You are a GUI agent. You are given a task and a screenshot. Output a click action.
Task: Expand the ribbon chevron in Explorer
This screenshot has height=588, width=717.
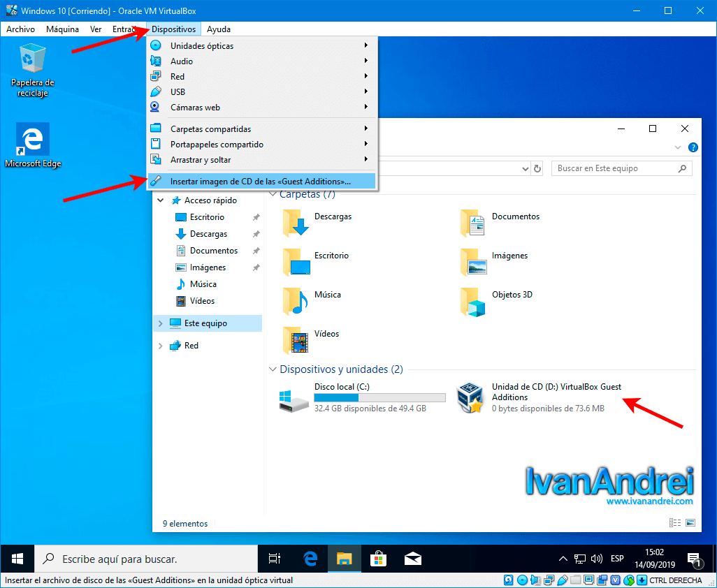(x=678, y=147)
